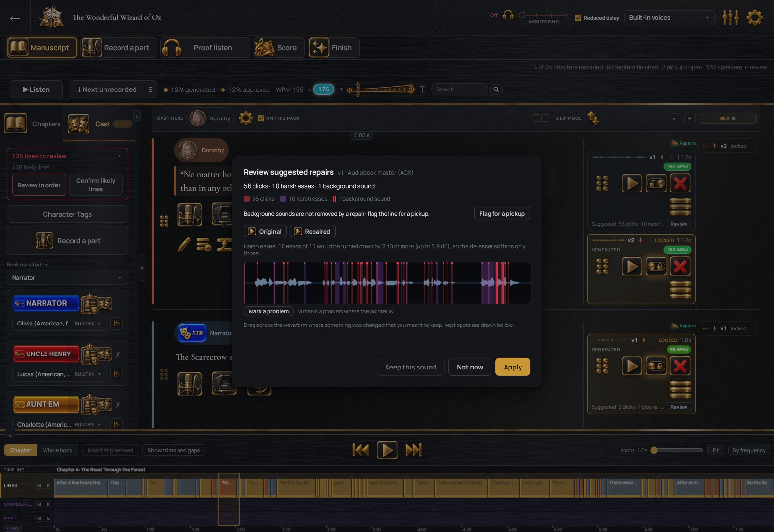Click the Keep this sound button
The image size is (774, 532).
pyautogui.click(x=411, y=367)
